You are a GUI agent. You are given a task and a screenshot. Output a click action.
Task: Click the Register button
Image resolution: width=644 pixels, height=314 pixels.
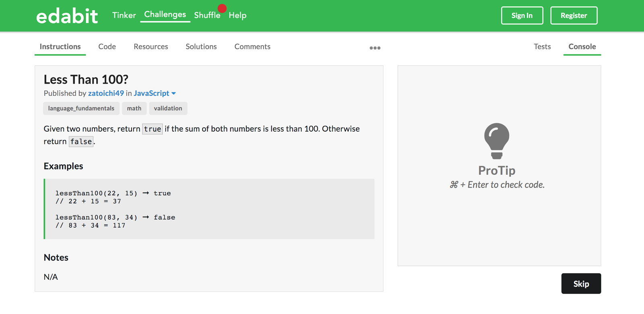point(574,16)
